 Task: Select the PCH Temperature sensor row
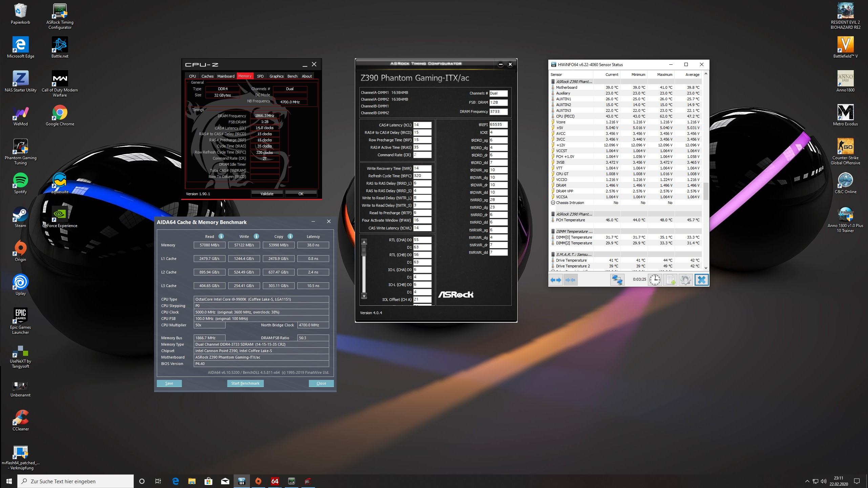click(x=626, y=220)
